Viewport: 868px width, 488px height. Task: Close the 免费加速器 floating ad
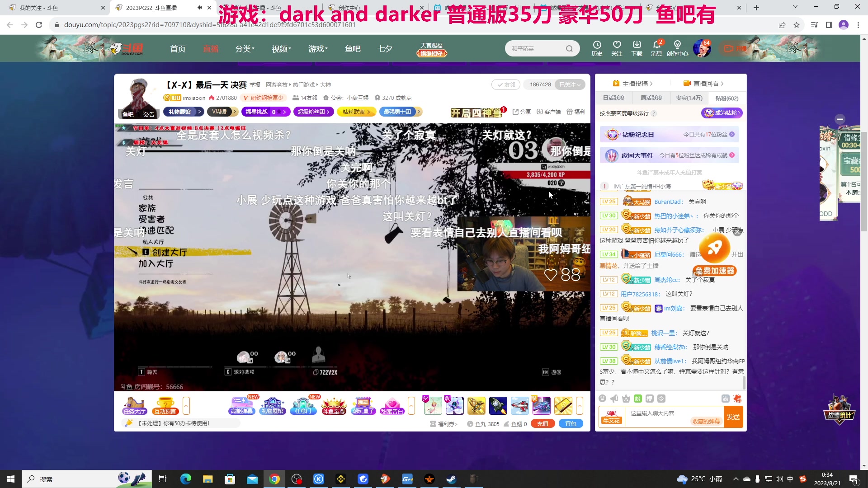pos(737,232)
